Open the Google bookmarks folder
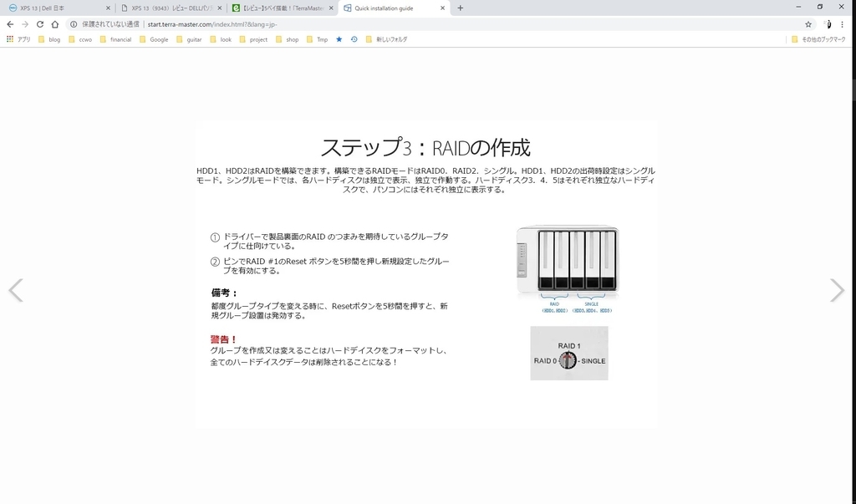The width and height of the screenshot is (856, 504). (154, 39)
